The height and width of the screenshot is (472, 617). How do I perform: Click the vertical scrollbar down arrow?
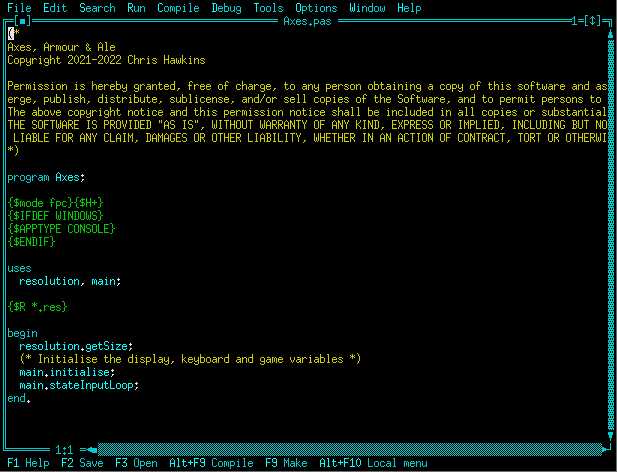(611, 436)
